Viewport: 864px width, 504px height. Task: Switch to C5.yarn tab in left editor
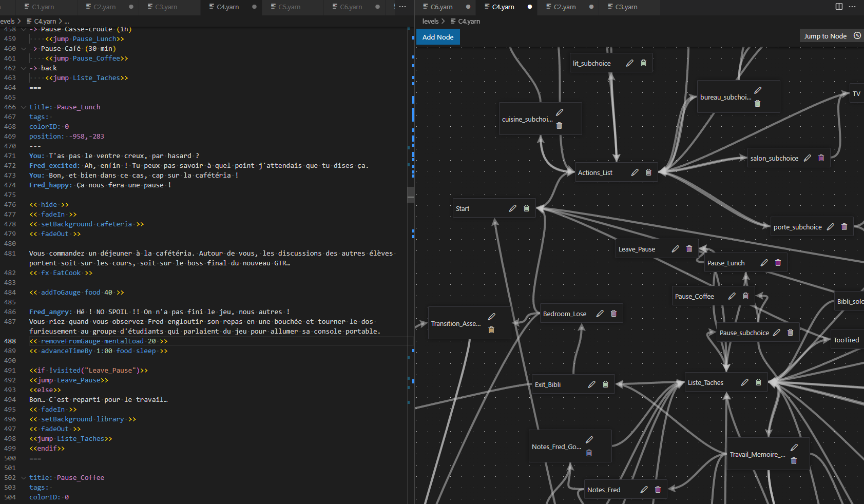290,7
